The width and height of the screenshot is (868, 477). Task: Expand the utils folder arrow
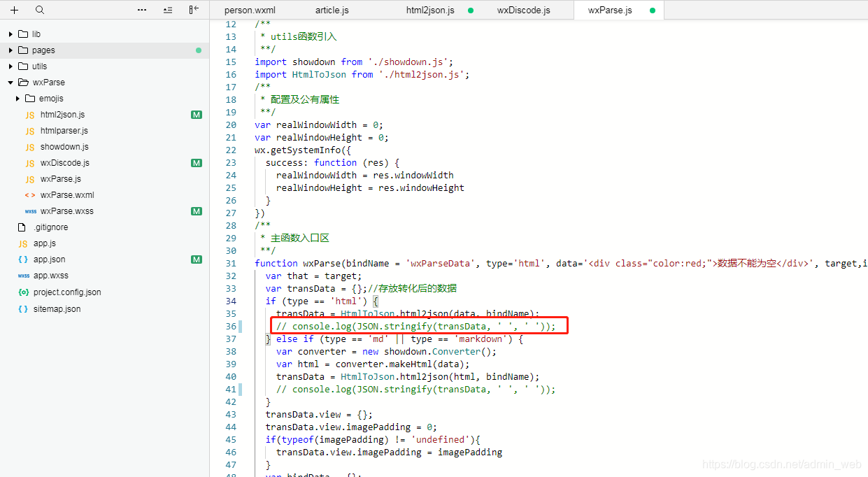[10, 66]
